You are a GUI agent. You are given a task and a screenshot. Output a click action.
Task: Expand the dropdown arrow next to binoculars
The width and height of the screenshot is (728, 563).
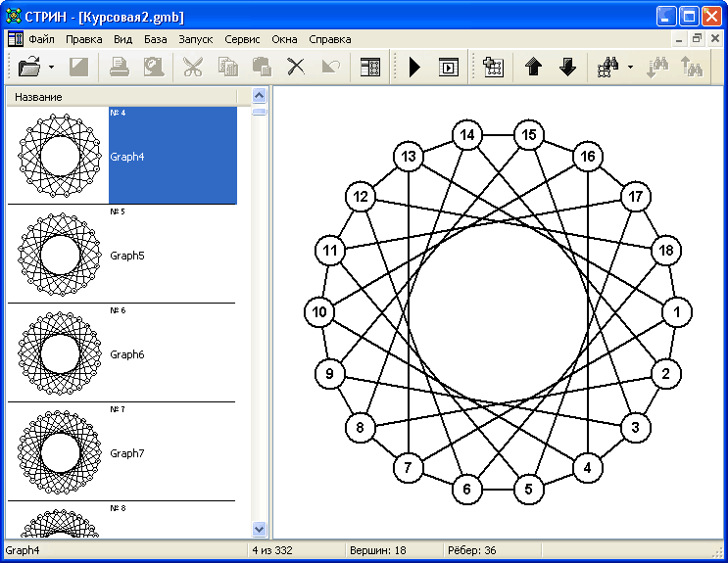(630, 69)
